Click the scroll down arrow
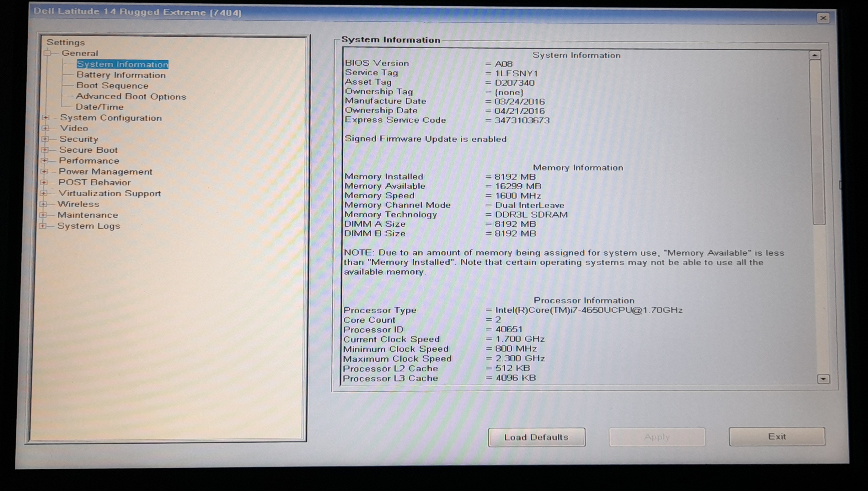Image resolution: width=868 pixels, height=491 pixels. (823, 379)
